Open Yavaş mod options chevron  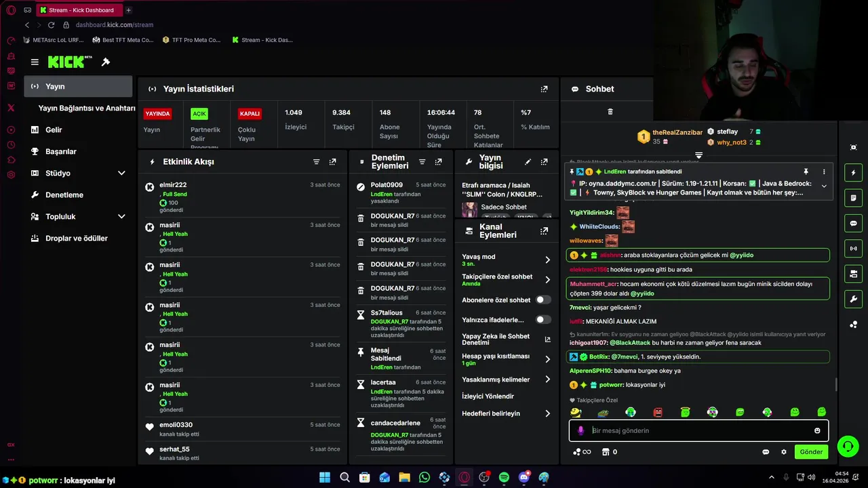point(547,260)
